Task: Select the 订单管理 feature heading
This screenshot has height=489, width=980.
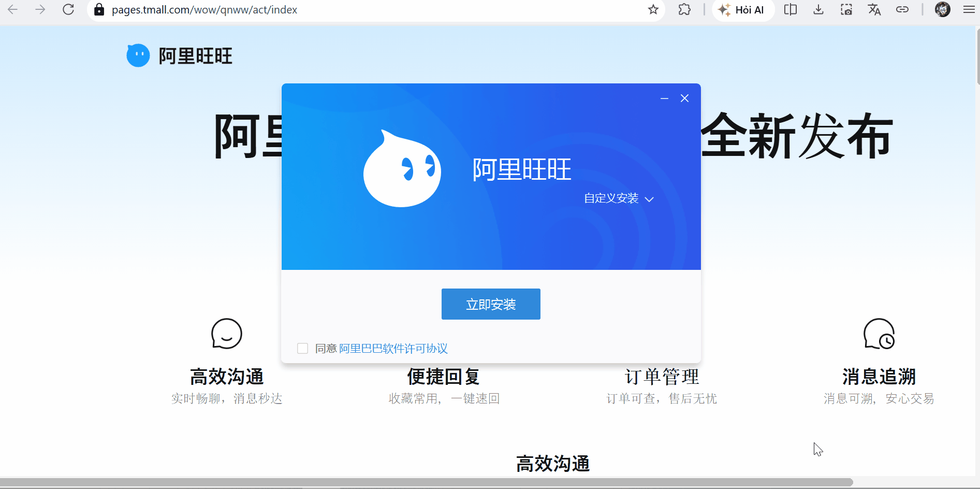Action: click(662, 377)
